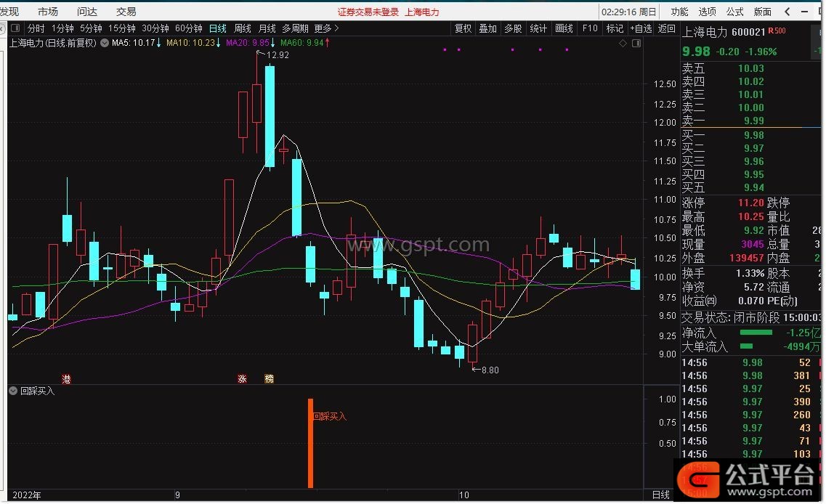This screenshot has height=504, width=826.
Task: Open the 公式 menu
Action: click(735, 12)
